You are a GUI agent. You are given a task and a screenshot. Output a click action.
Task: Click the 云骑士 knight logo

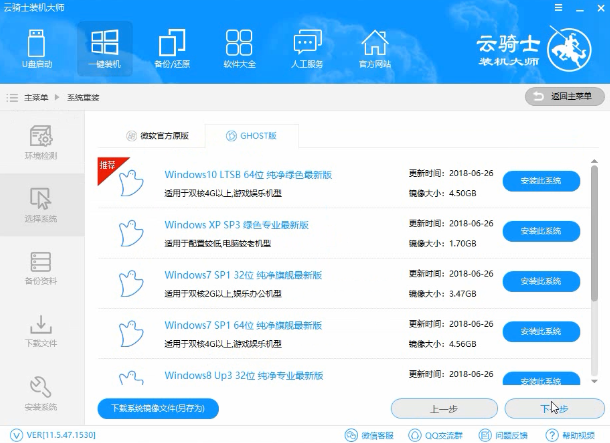569,50
